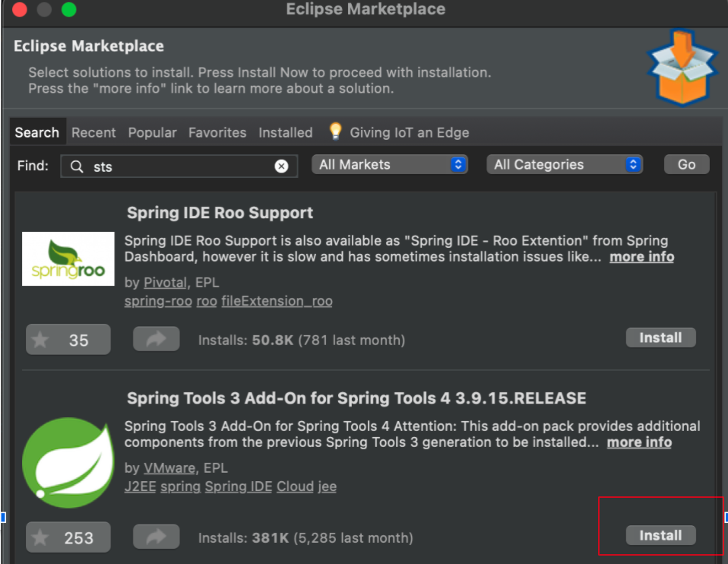Viewport: 728px width, 564px height.
Task: Click the green Spring leaf logo
Action: [x=68, y=463]
